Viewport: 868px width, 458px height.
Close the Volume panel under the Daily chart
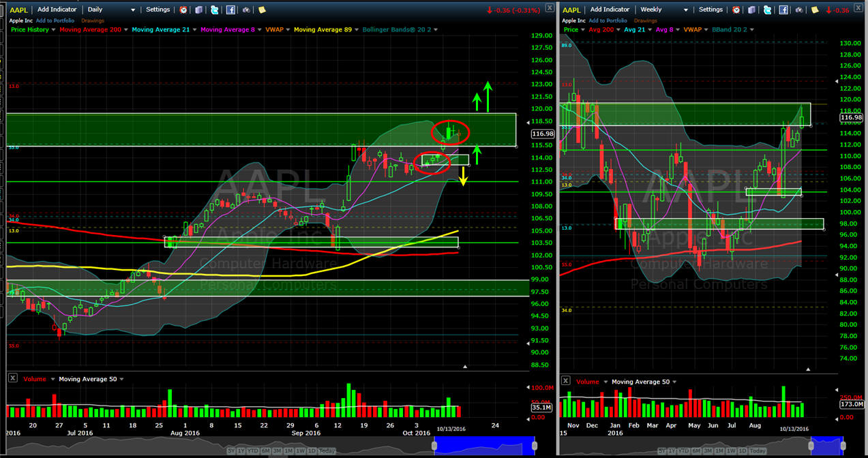pyautogui.click(x=12, y=378)
